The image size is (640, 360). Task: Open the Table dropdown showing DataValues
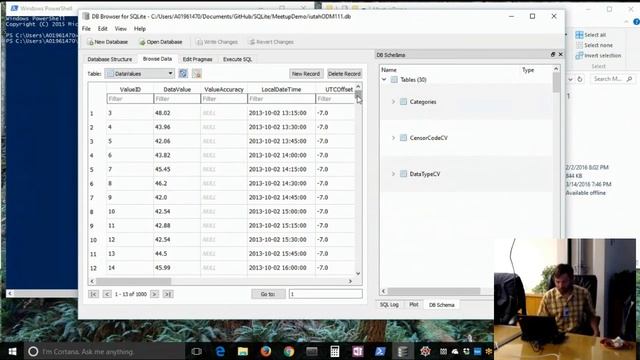[x=140, y=73]
